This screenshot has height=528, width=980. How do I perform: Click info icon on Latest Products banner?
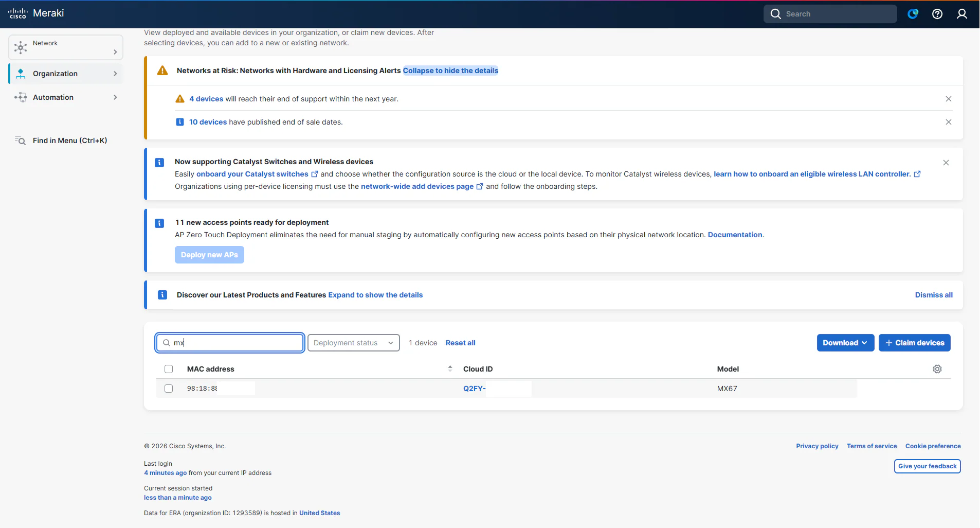pos(162,295)
